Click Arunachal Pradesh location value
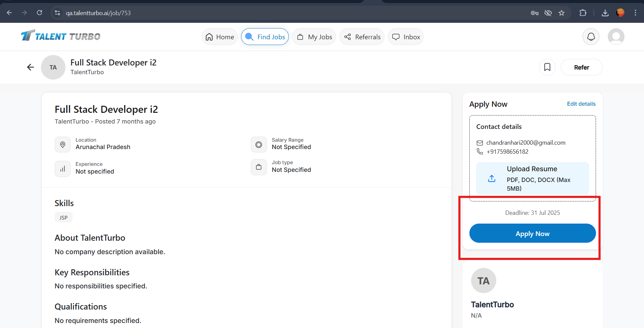644x328 pixels. click(x=103, y=147)
